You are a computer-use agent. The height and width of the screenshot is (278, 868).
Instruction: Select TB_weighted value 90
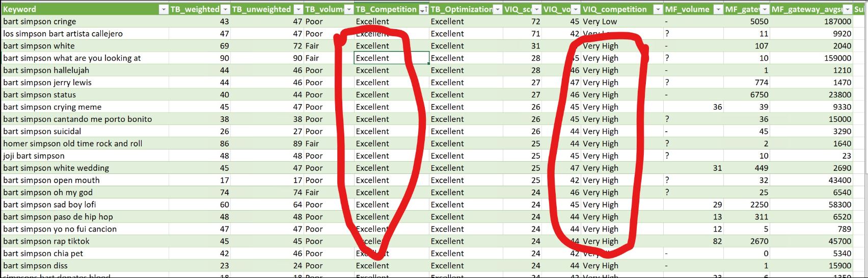pyautogui.click(x=200, y=58)
